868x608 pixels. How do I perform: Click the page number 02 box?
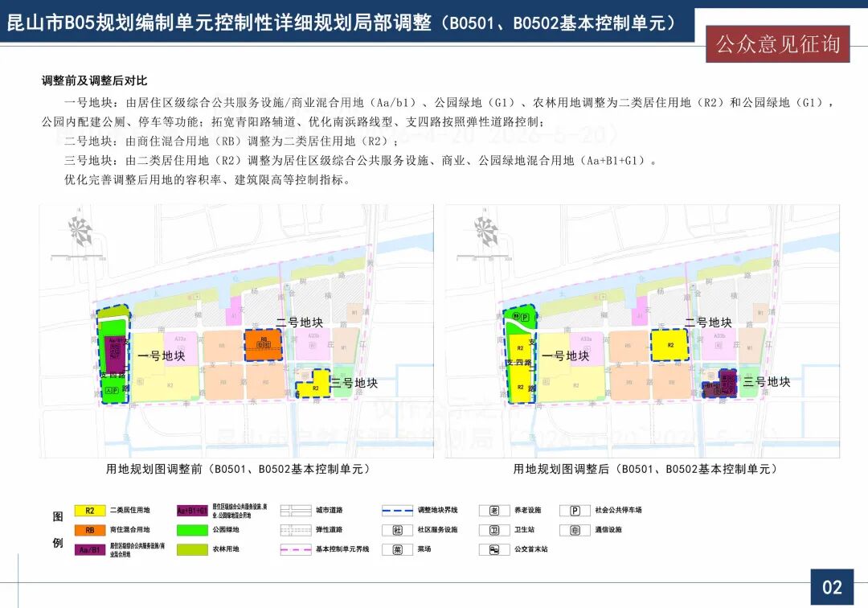coord(832,587)
